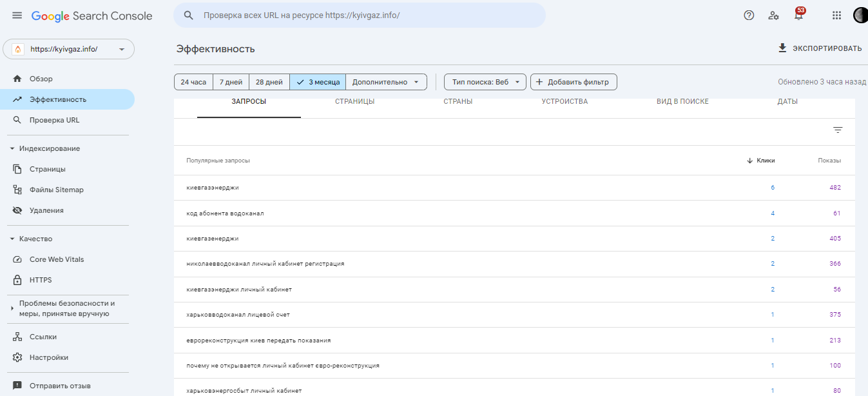This screenshot has width=868, height=396.
Task: Sort by the Показы column header
Action: click(x=829, y=161)
